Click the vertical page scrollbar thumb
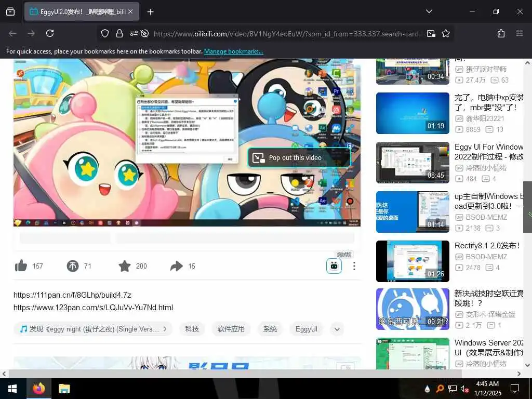Viewport: 532px width, 399px height. pos(527,207)
